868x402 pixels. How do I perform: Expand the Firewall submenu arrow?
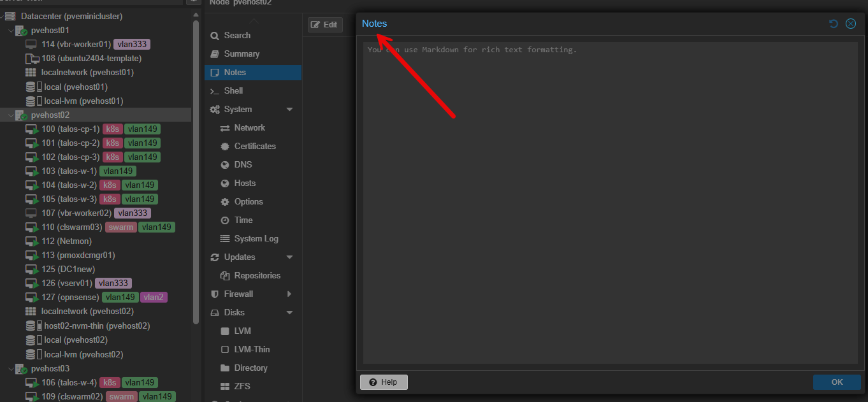(x=290, y=294)
